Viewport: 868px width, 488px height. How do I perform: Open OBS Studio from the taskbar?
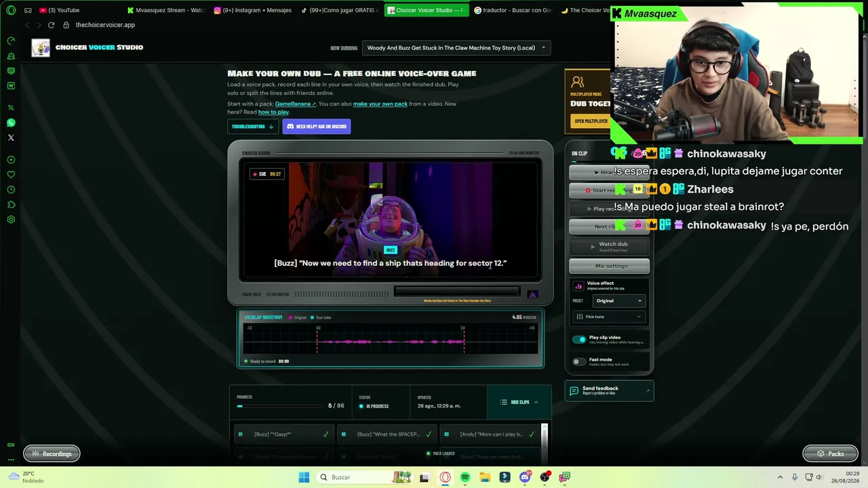pos(545,477)
